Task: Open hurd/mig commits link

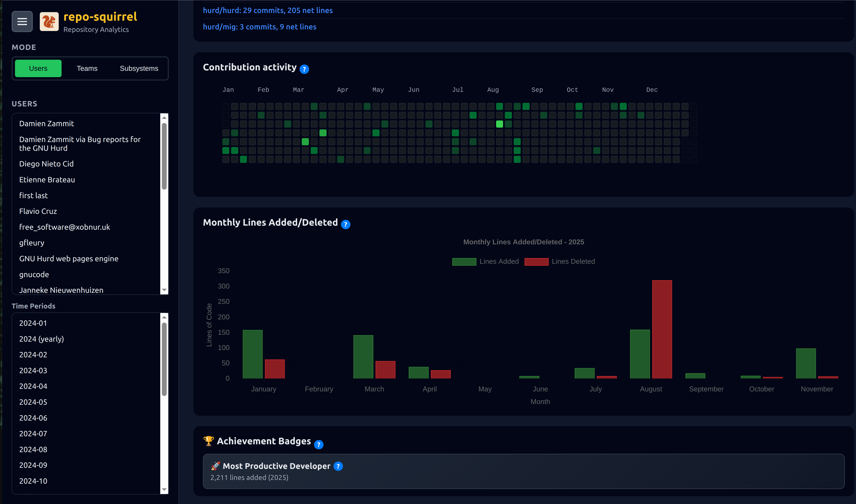Action: 259,27
